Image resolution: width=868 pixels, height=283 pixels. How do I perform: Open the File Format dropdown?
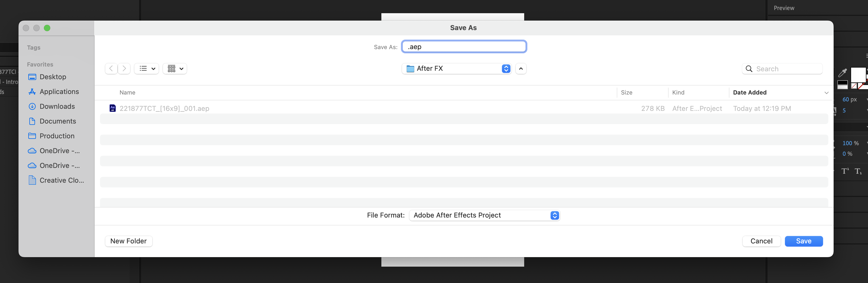coord(484,215)
